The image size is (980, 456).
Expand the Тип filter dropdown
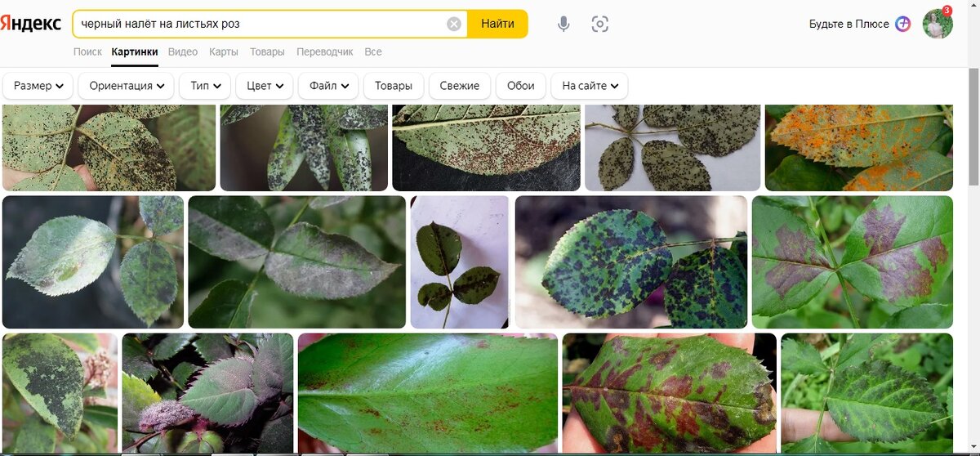click(205, 86)
